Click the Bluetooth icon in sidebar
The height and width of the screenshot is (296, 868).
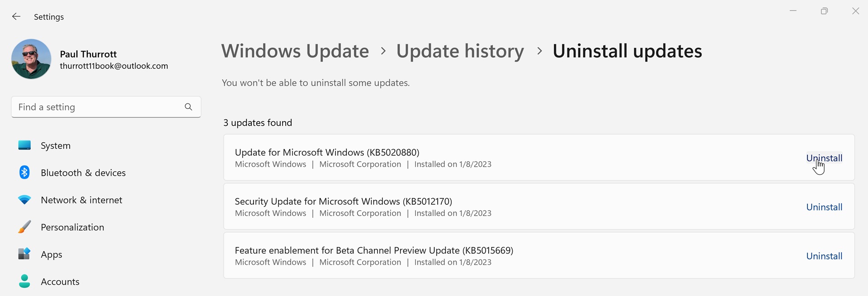click(x=24, y=172)
